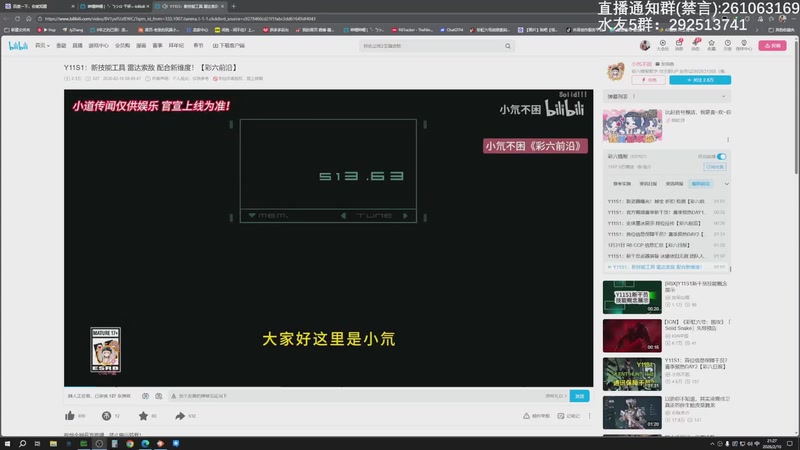Click the pink 投稿 upload button
The image size is (800, 450).
pyautogui.click(x=772, y=45)
